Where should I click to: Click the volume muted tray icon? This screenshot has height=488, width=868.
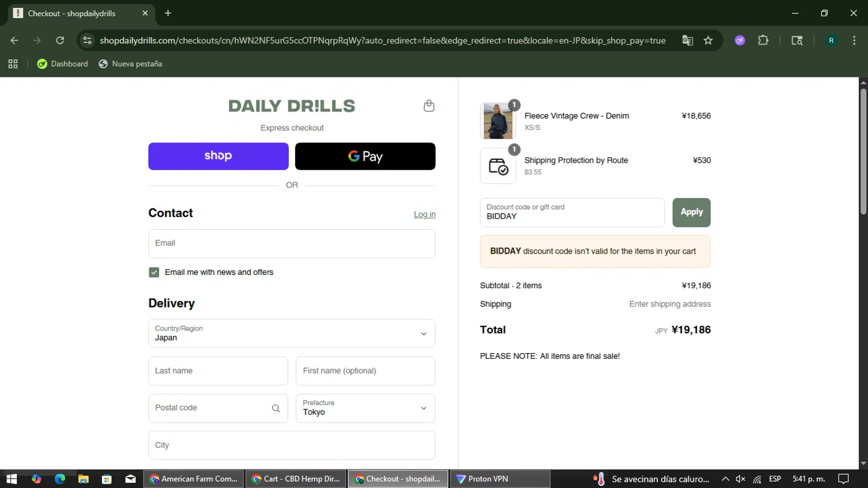pos(740,479)
